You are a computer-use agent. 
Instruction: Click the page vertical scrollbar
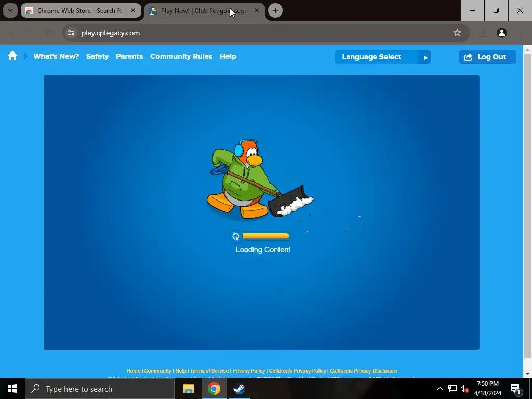[x=527, y=206]
